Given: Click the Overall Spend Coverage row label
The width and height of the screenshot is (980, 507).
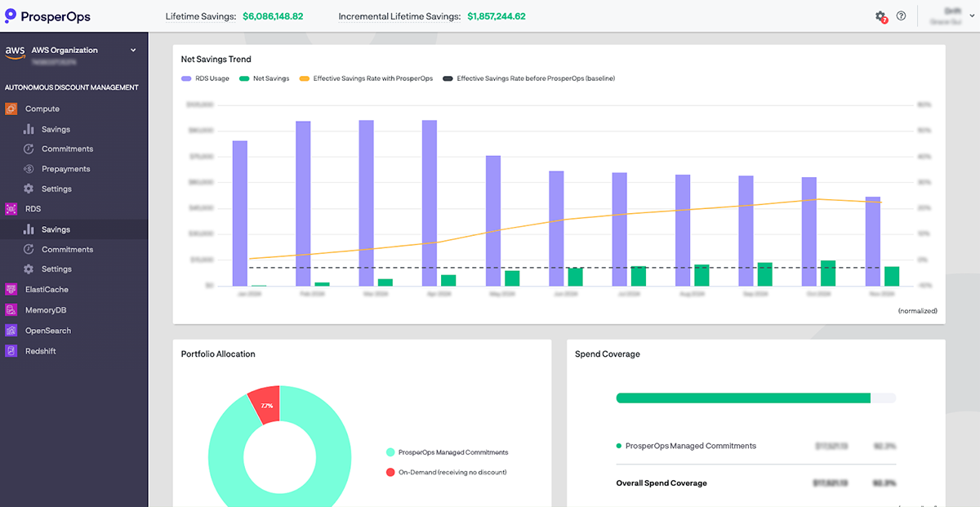Looking at the screenshot, I should [x=661, y=483].
